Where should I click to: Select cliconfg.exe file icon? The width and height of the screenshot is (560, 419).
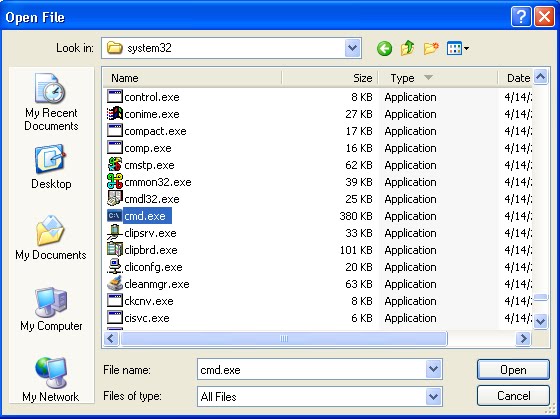coord(115,267)
